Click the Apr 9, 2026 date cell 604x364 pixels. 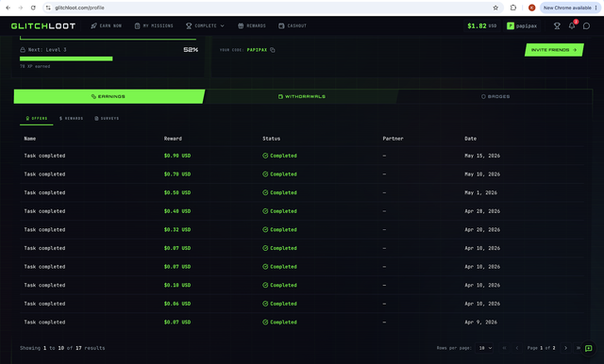point(480,323)
